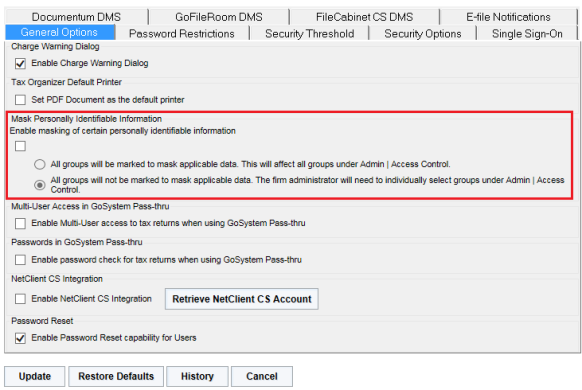Click the 'Charge Warning Dialog' section label
The height and width of the screenshot is (390, 582).
55,46
